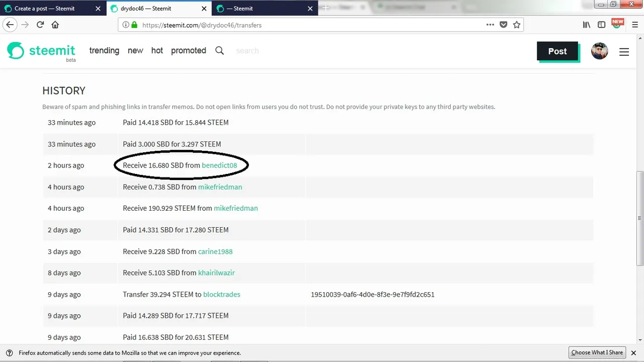The height and width of the screenshot is (362, 644).
Task: Open mikefriedman link in 0.738 SBD row
Action: click(220, 187)
